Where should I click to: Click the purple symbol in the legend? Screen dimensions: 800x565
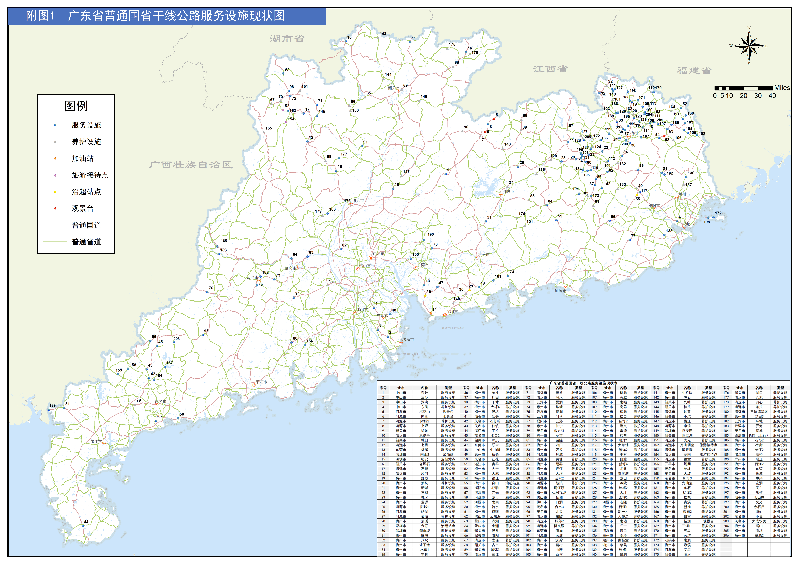click(x=56, y=174)
